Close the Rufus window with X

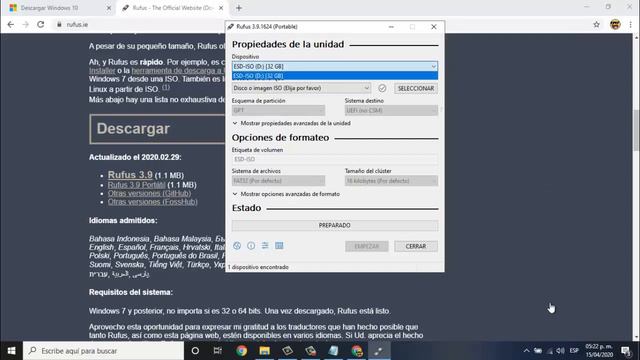click(x=433, y=27)
